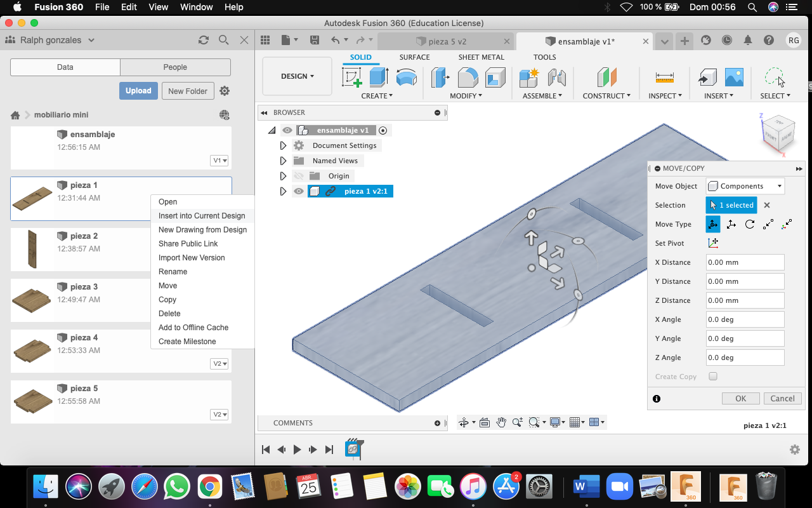Click the Insert Decal image icon
Screen dimensions: 812x508
pyautogui.click(x=734, y=77)
